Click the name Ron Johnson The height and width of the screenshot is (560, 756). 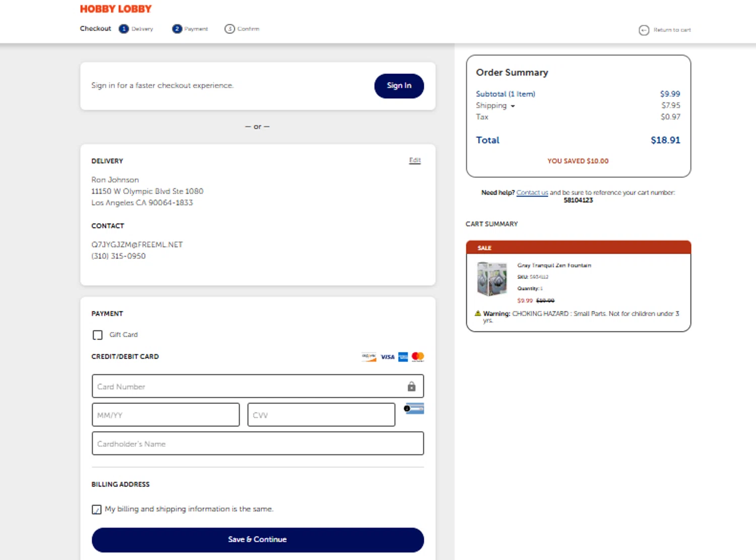point(115,180)
